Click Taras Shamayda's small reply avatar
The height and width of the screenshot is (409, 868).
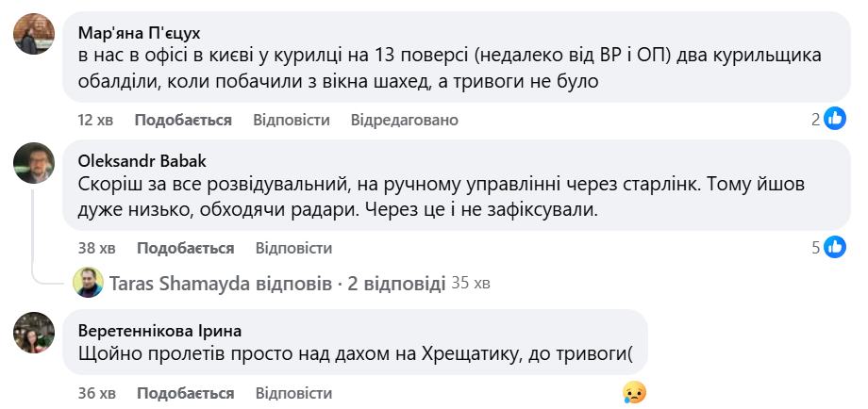click(x=88, y=282)
